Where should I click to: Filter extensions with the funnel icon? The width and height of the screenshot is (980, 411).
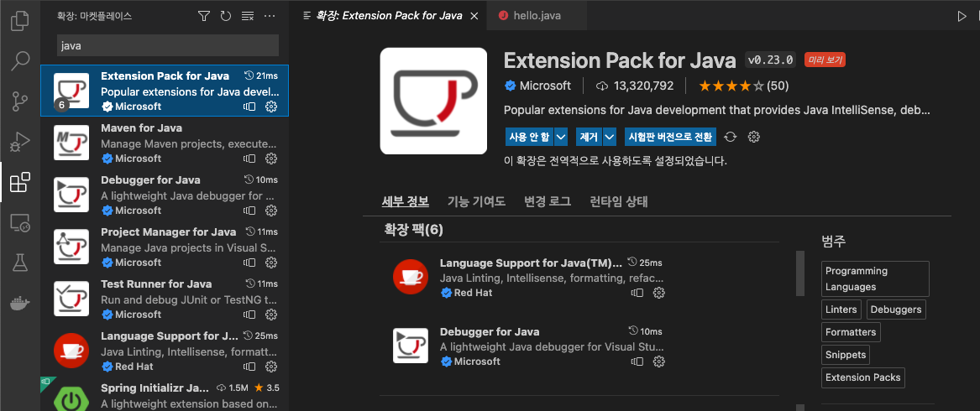point(204,16)
